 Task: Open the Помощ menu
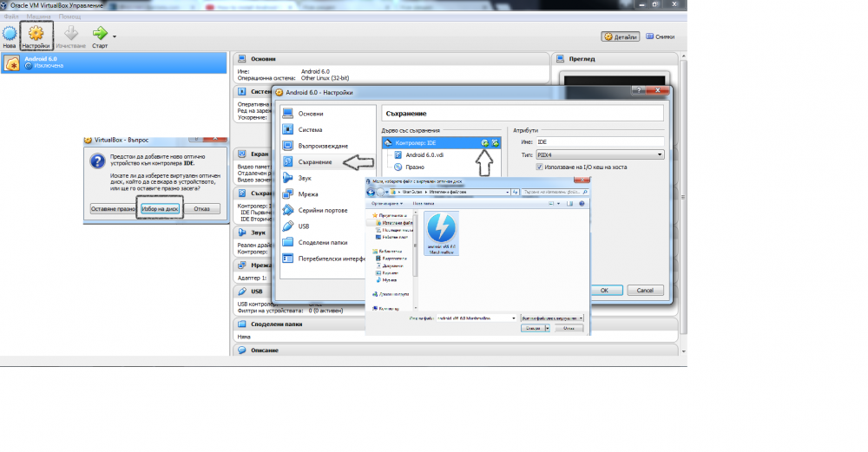69,16
